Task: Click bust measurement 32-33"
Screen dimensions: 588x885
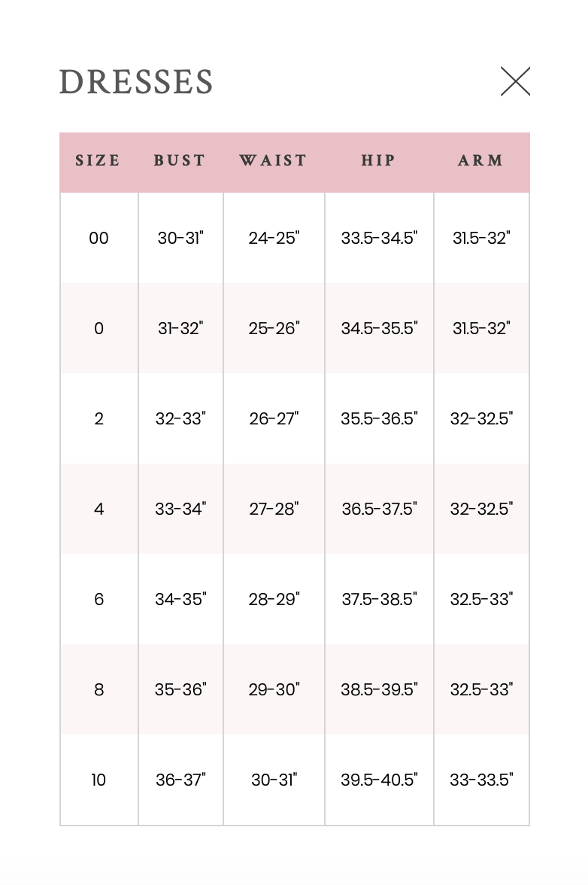Action: [180, 418]
